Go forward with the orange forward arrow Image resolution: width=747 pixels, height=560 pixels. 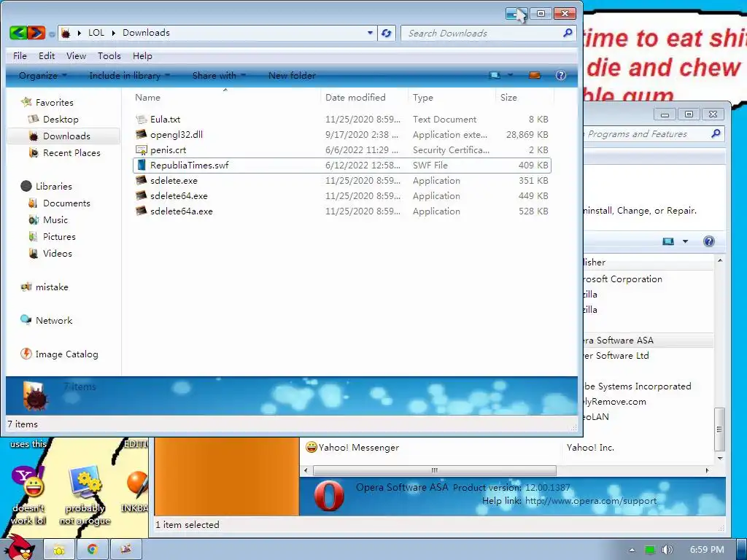pyautogui.click(x=36, y=33)
